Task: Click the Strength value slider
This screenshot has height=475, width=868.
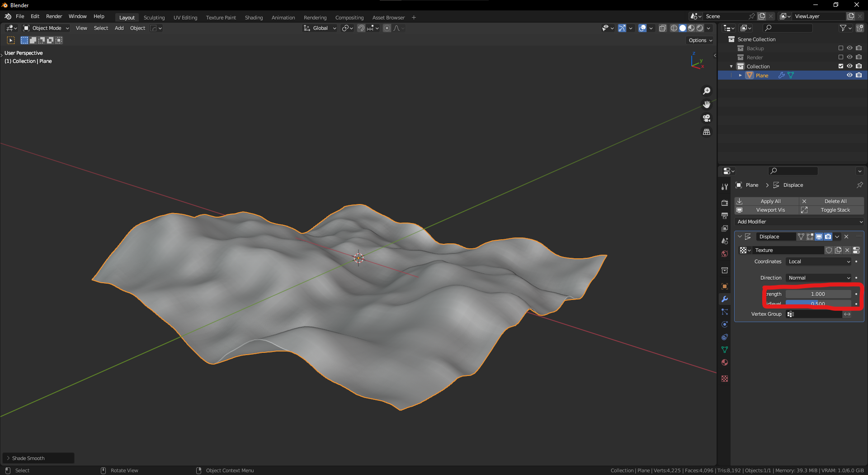Action: pos(818,294)
